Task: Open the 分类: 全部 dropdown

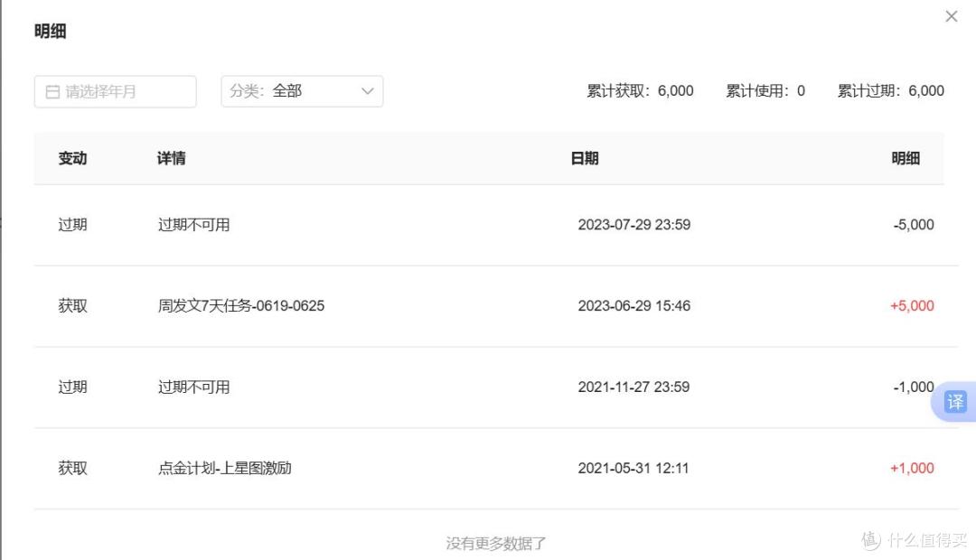Action: (302, 91)
